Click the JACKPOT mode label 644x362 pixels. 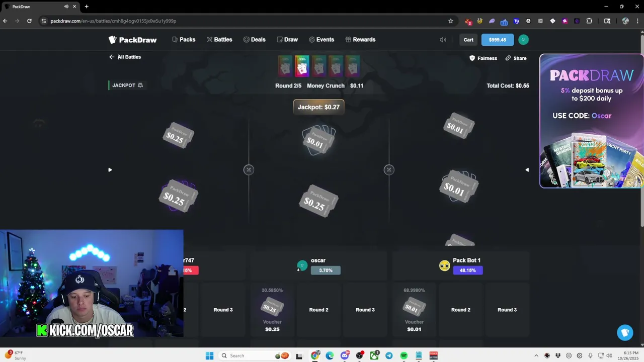click(127, 85)
